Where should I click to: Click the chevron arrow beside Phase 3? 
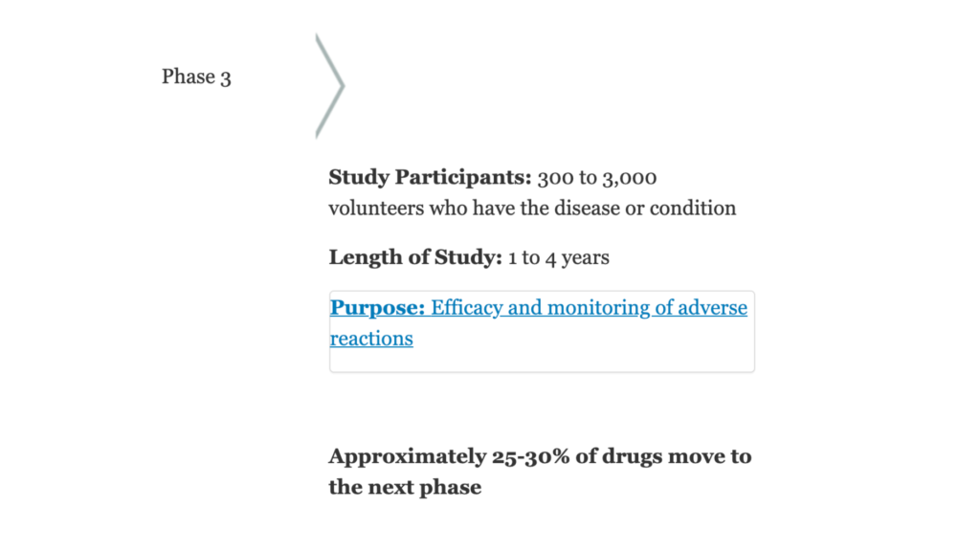pyautogui.click(x=329, y=85)
